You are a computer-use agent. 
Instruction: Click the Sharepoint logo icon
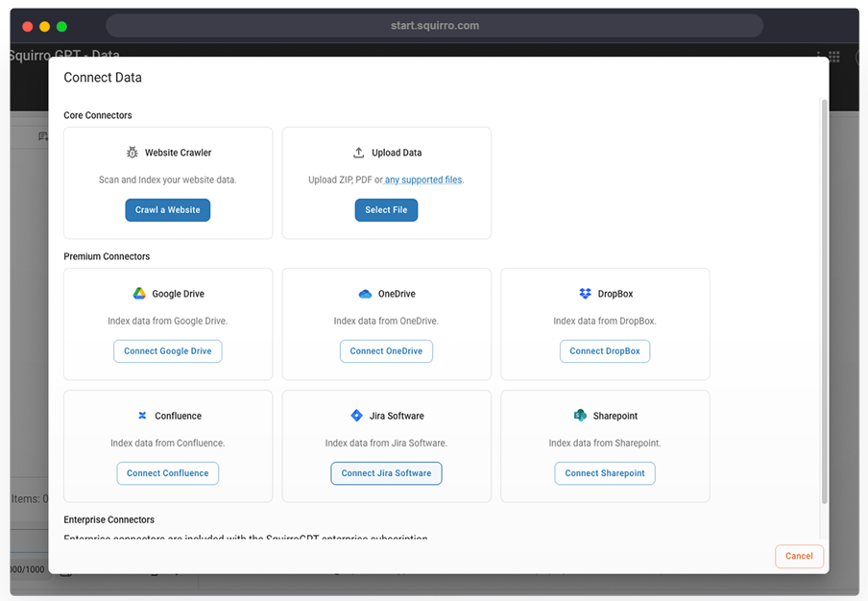[x=580, y=415]
